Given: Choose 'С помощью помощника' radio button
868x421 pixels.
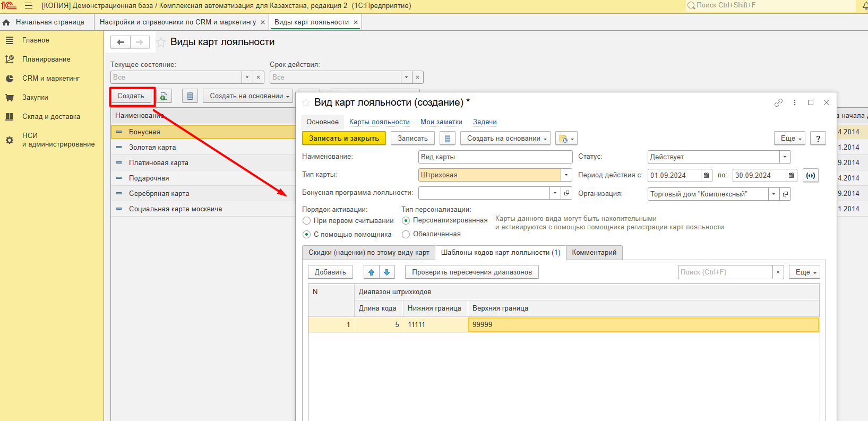Looking at the screenshot, I should [x=307, y=235].
